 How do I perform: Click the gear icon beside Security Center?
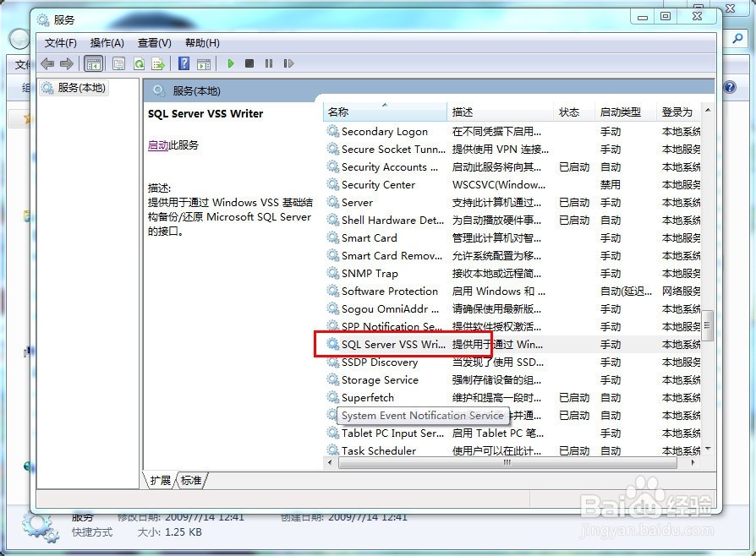coord(332,184)
